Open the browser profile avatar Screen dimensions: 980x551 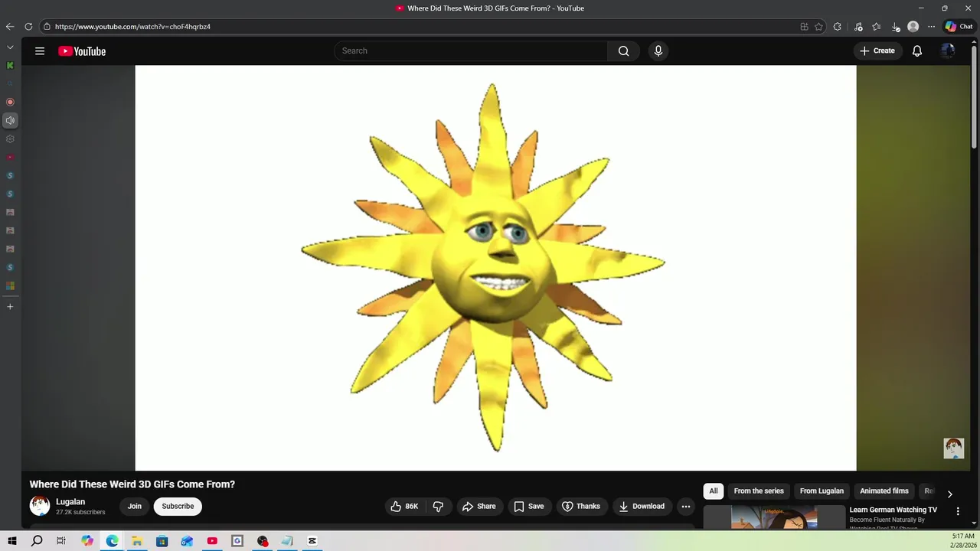(x=913, y=27)
